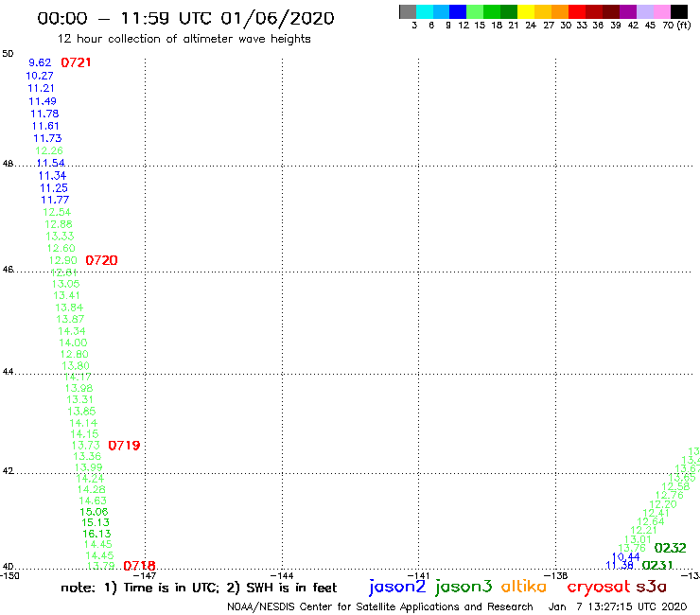This screenshot has height=615, width=700.
Task: Click the red 0718 time stamp
Action: click(139, 566)
